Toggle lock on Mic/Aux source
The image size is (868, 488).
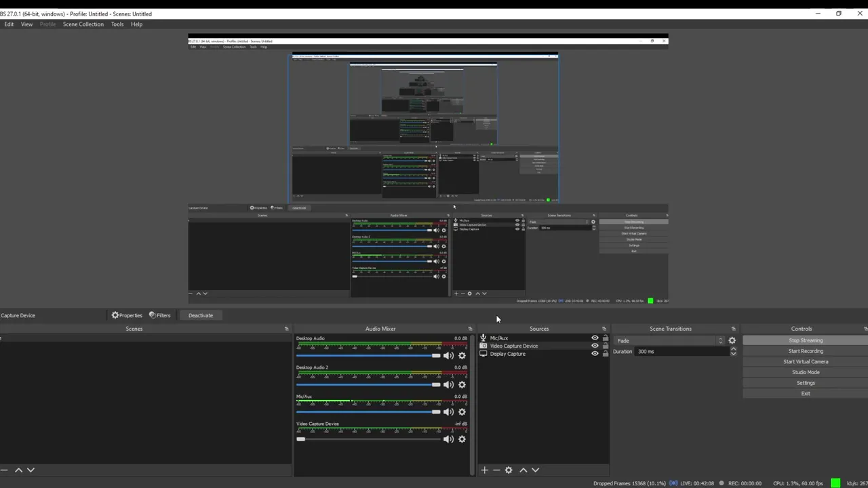pyautogui.click(x=606, y=338)
